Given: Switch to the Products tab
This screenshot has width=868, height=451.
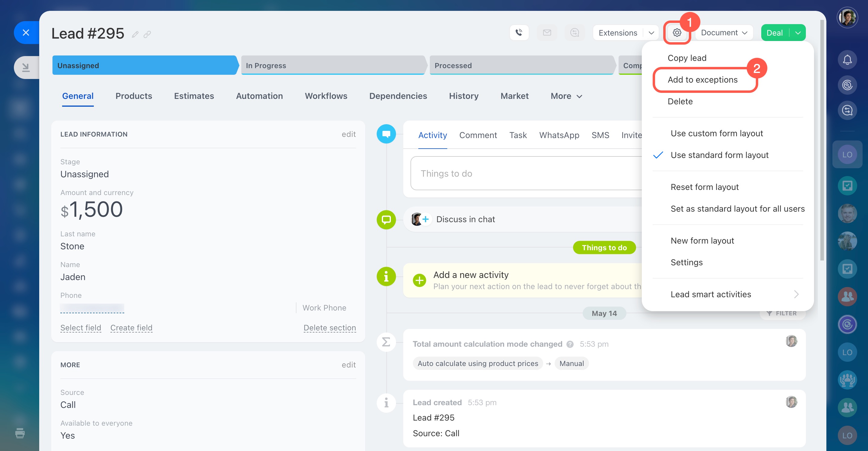Looking at the screenshot, I should click(x=134, y=96).
